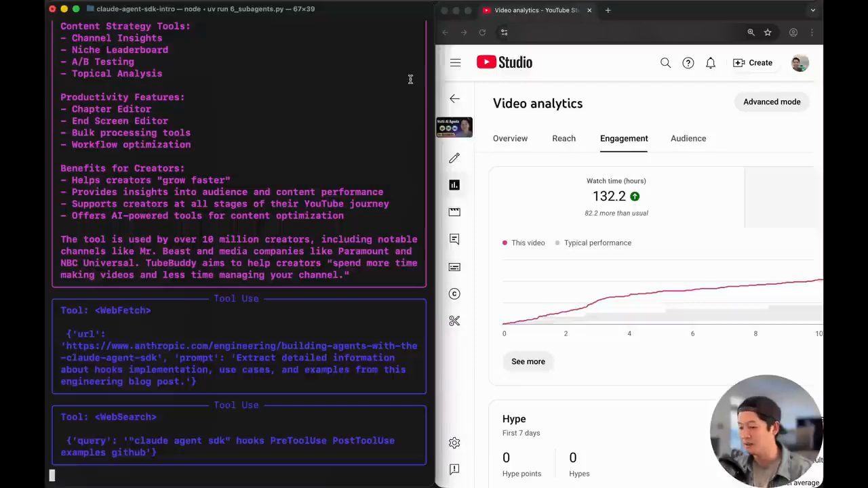
Task: Click 'This video' legend label
Action: pos(528,243)
